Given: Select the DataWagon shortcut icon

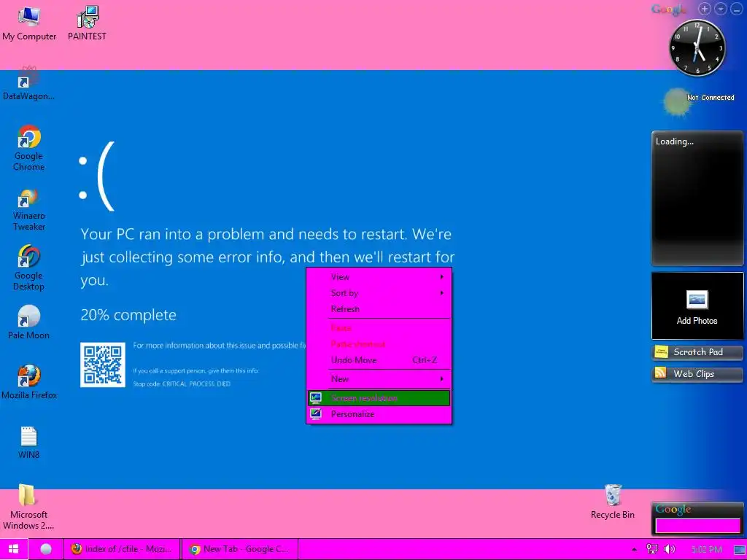Looking at the screenshot, I should pyautogui.click(x=28, y=83).
